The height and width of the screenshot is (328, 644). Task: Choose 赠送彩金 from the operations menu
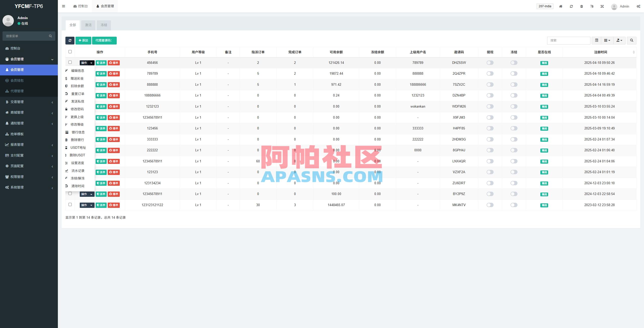tap(77, 78)
